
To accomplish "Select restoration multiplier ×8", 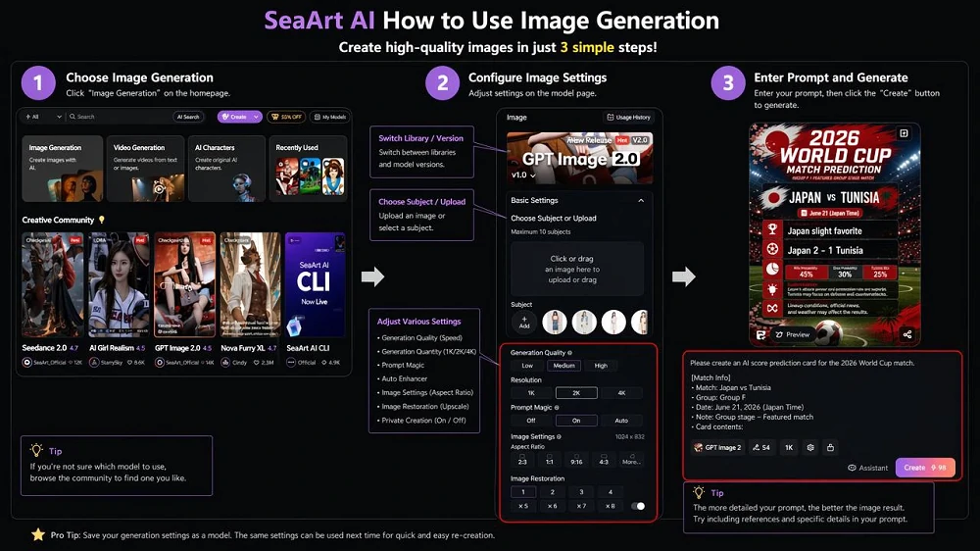I will click(610, 506).
